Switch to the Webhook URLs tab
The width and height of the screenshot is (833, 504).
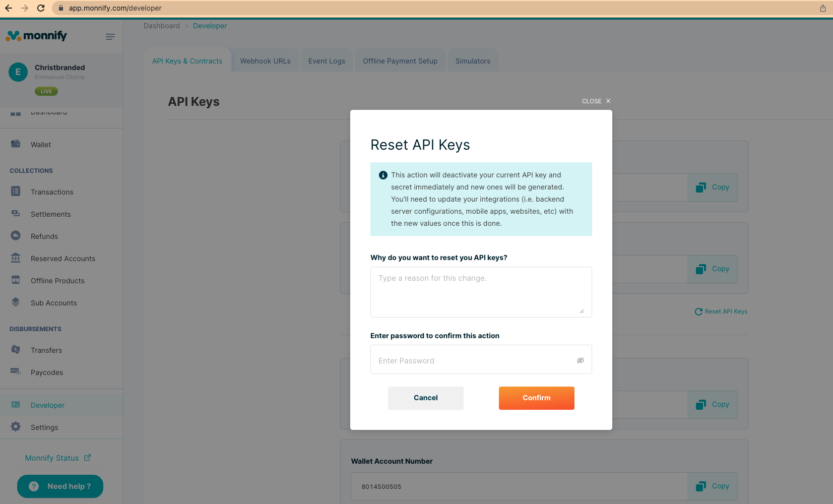click(266, 60)
